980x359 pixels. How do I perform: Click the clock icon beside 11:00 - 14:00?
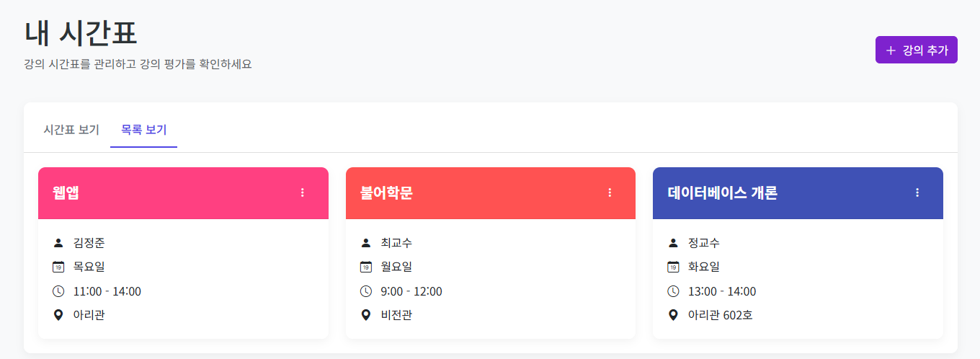coord(58,291)
